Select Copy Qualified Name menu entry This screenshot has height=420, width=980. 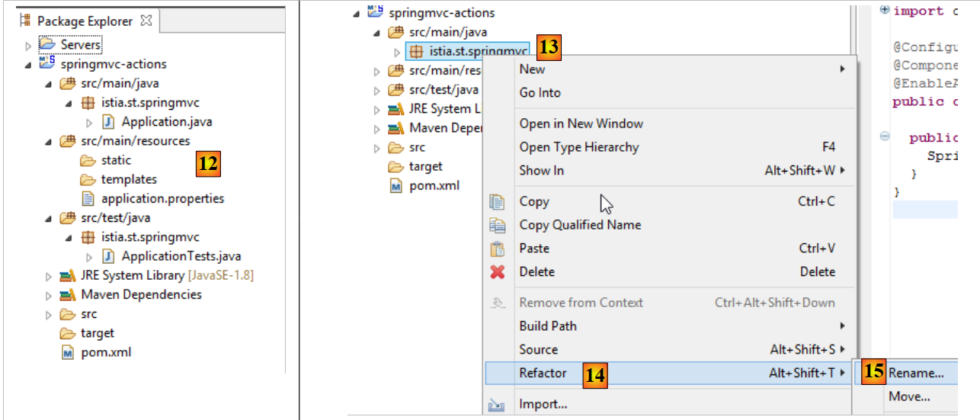580,225
